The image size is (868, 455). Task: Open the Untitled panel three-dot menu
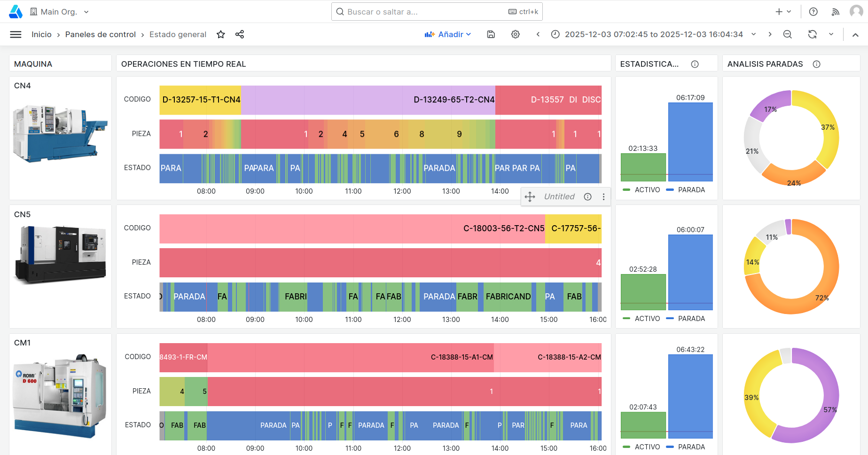pos(604,197)
